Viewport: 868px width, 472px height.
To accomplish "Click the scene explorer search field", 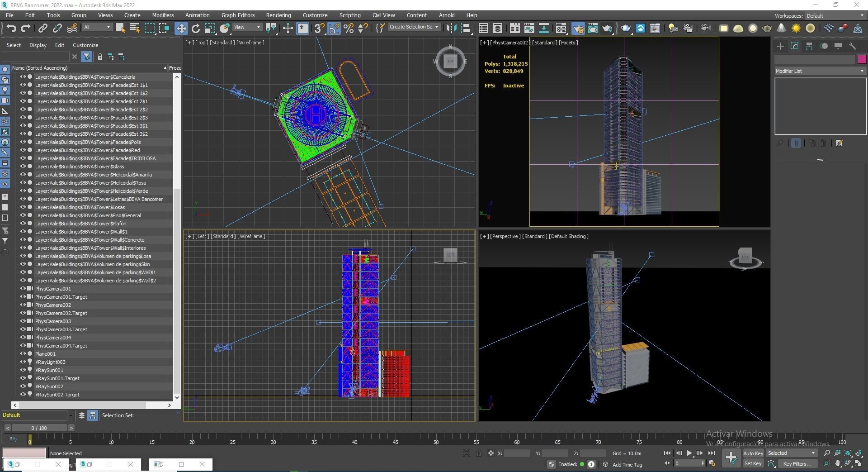I will 36,57.
